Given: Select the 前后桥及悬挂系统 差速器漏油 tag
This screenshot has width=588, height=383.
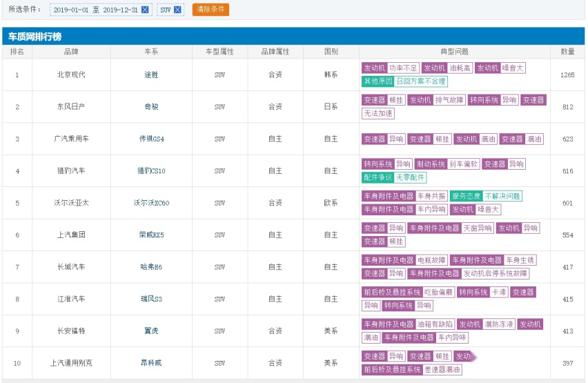Looking at the screenshot, I should point(412,369).
